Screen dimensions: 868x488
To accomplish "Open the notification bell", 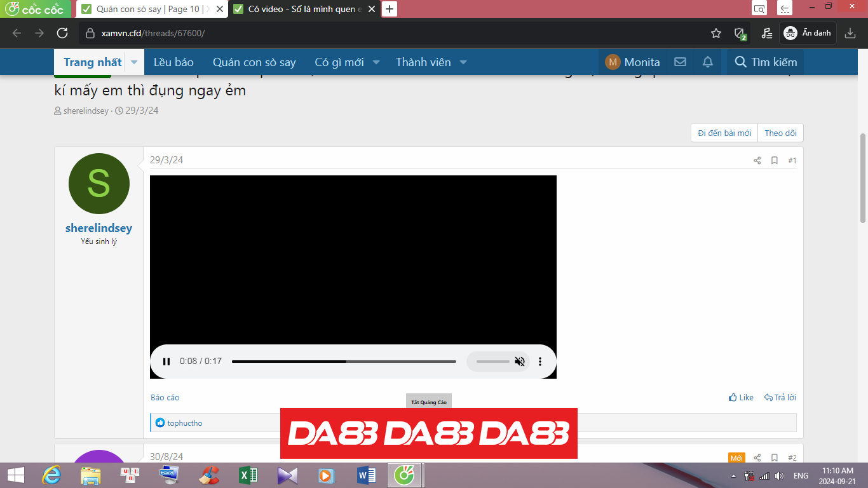I will click(x=707, y=62).
